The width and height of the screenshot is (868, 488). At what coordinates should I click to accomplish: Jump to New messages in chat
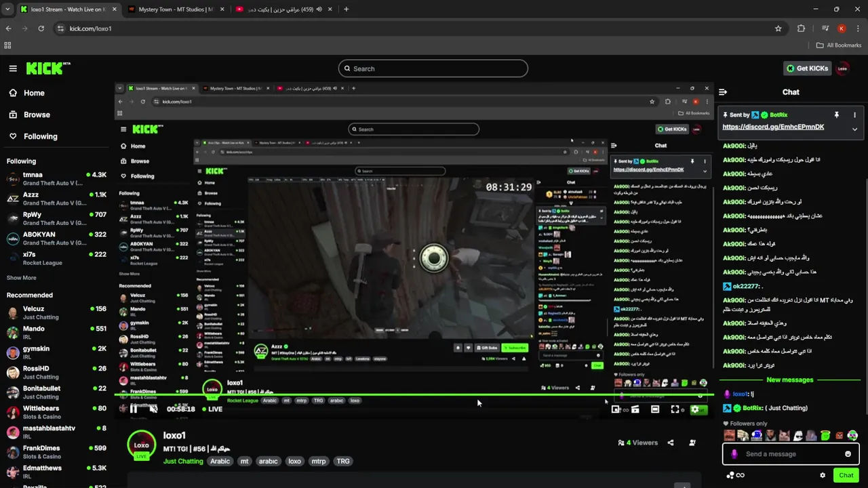point(789,380)
